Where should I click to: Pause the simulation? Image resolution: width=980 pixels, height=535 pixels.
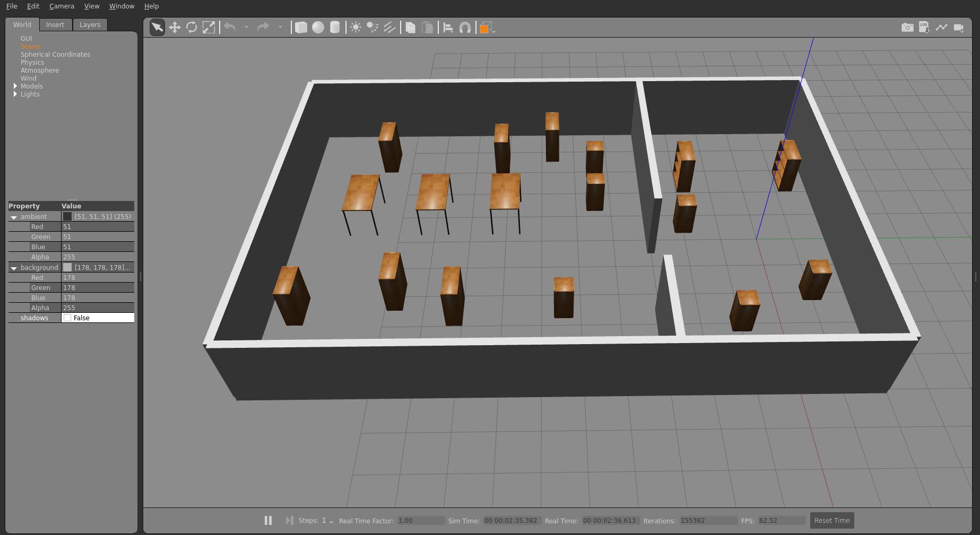(268, 521)
